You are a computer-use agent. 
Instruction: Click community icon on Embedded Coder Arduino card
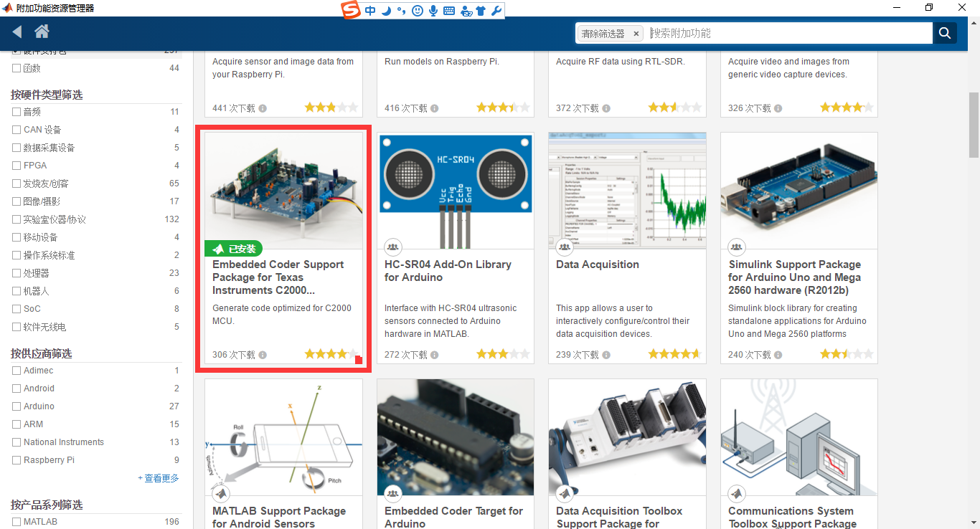pyautogui.click(x=392, y=494)
